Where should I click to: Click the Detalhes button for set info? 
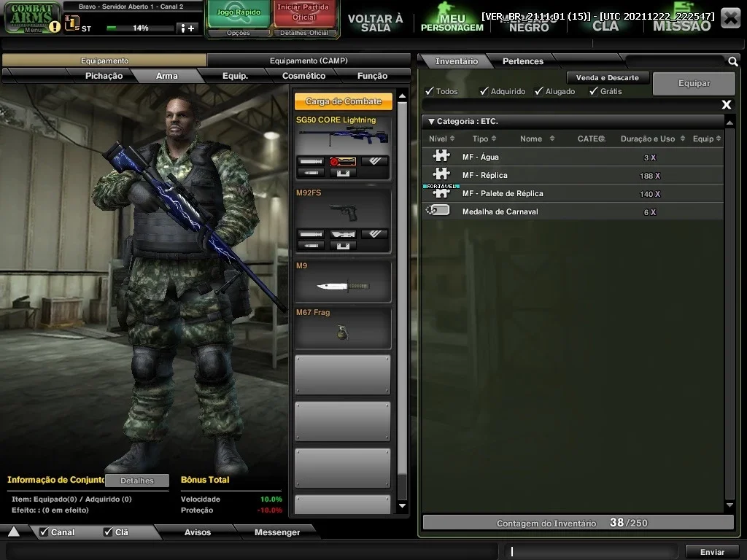pos(136,481)
